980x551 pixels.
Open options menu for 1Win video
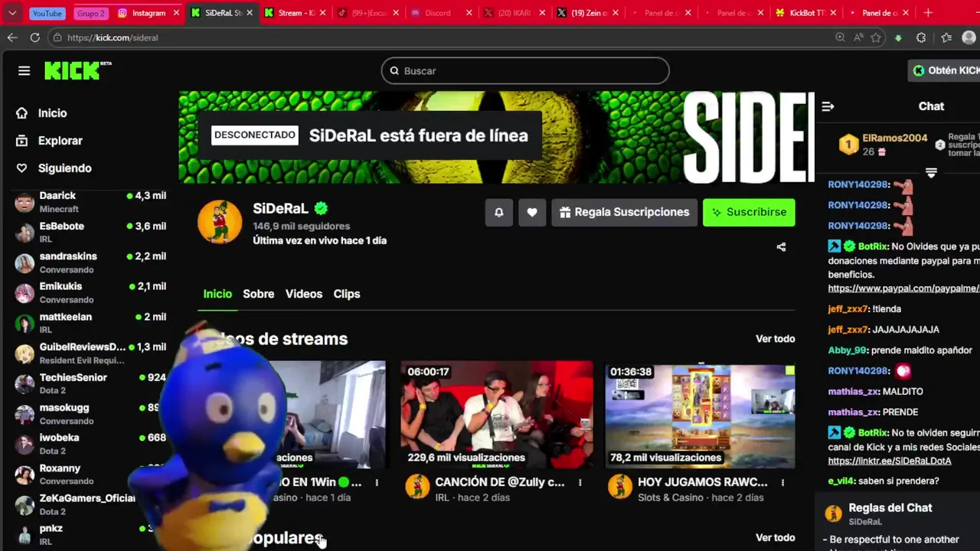[x=377, y=483]
